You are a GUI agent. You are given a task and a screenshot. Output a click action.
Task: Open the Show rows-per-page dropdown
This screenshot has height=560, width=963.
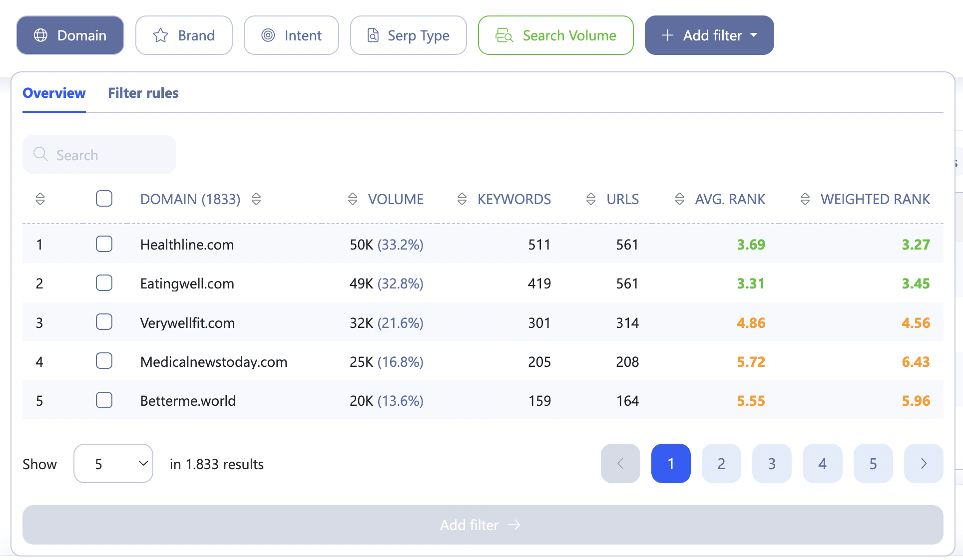[x=113, y=463]
